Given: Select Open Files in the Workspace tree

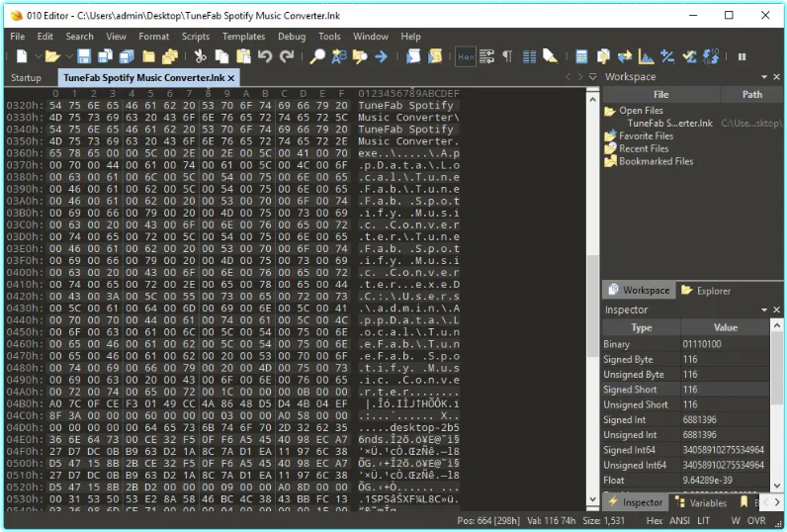Looking at the screenshot, I should [x=641, y=111].
